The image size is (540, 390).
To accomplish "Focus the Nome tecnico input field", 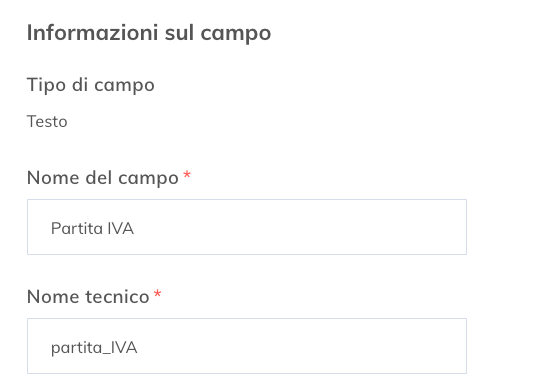I will click(x=247, y=346).
